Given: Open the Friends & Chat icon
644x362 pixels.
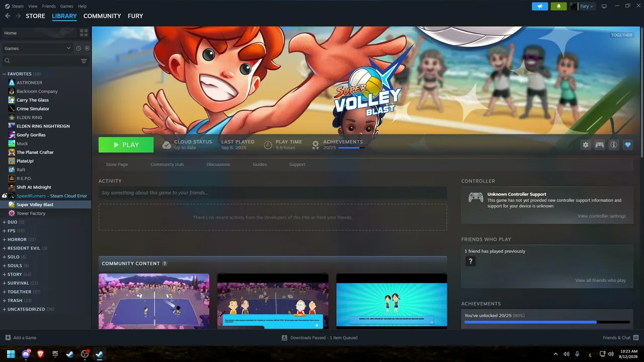Looking at the screenshot, I should (636, 338).
